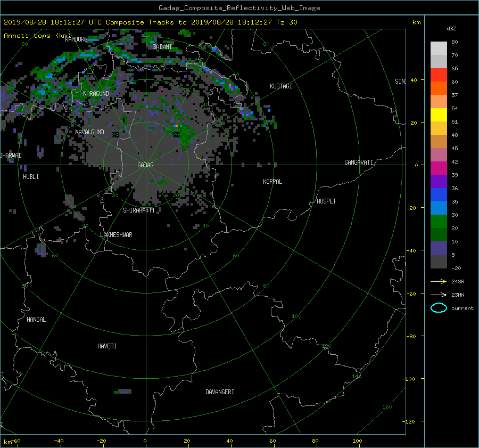Click the 'HANGAL' town label
The height and width of the screenshot is (448, 479).
36,320
